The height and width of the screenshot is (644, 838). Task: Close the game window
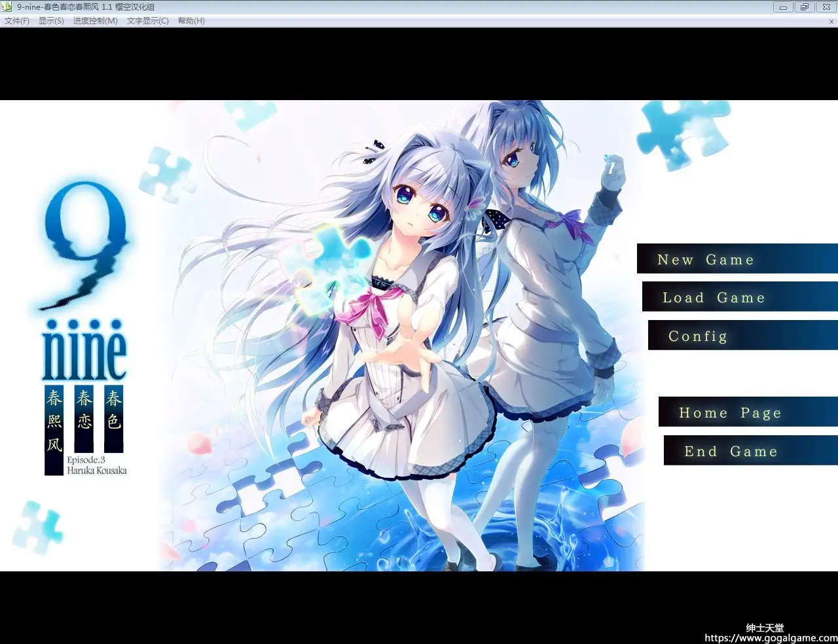click(x=826, y=7)
